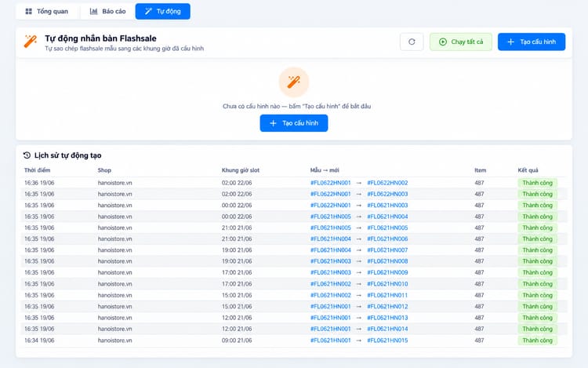588x368 pixels.
Task: Open link #FL0622HN002
Action: pyautogui.click(x=387, y=183)
